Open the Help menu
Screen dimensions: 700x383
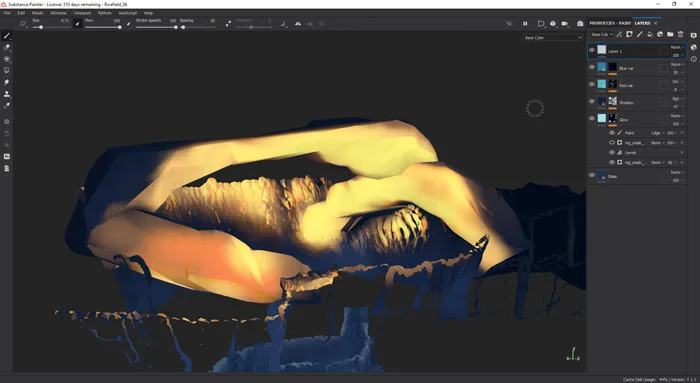pyautogui.click(x=148, y=13)
